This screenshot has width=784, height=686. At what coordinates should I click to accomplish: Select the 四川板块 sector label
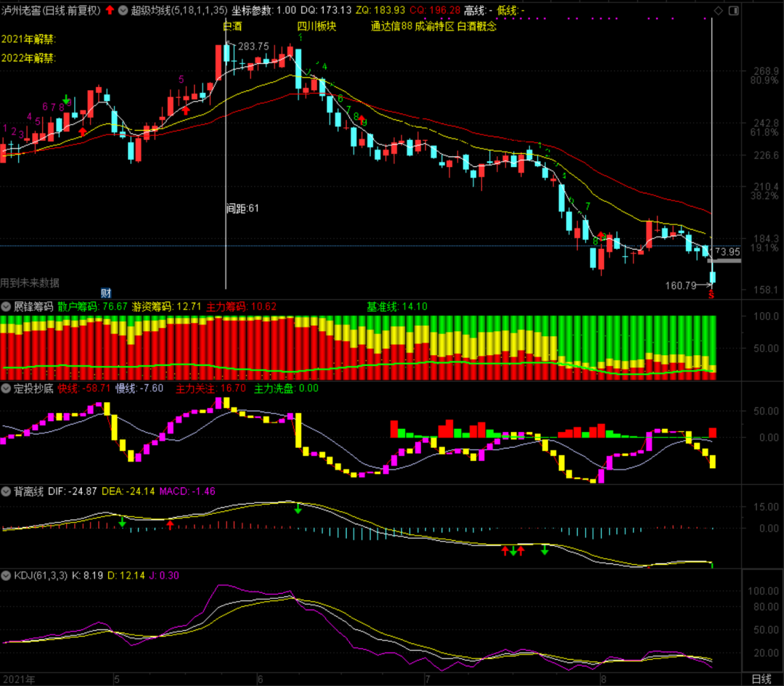tap(317, 26)
